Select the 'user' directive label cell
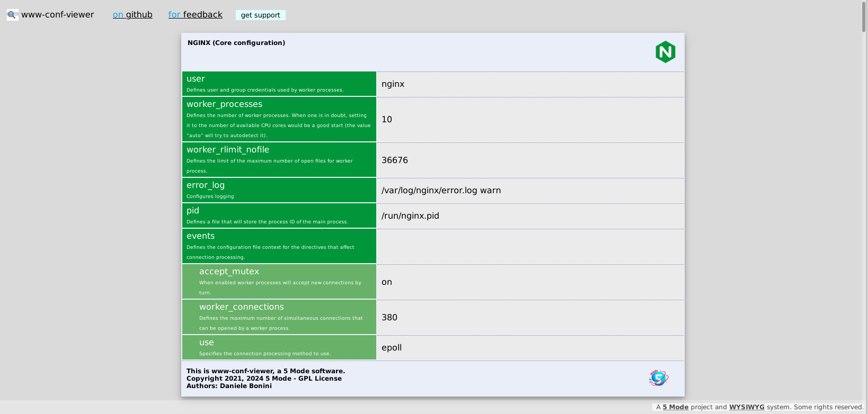Image resolution: width=868 pixels, height=414 pixels. (x=279, y=84)
